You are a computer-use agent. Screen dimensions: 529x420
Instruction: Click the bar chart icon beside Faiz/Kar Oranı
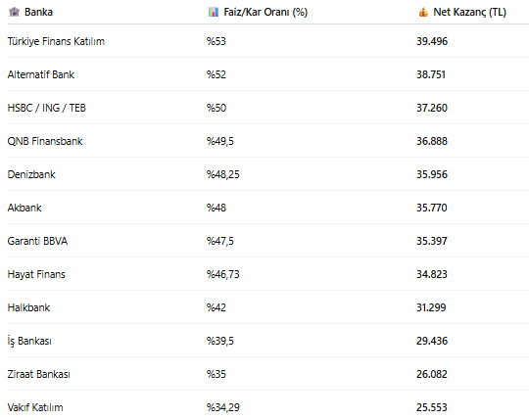[214, 12]
